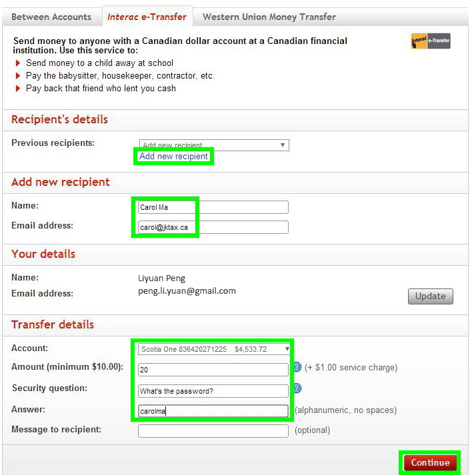Click help icon beside the Amount field
The width and height of the screenshot is (476, 475).
coord(297,368)
